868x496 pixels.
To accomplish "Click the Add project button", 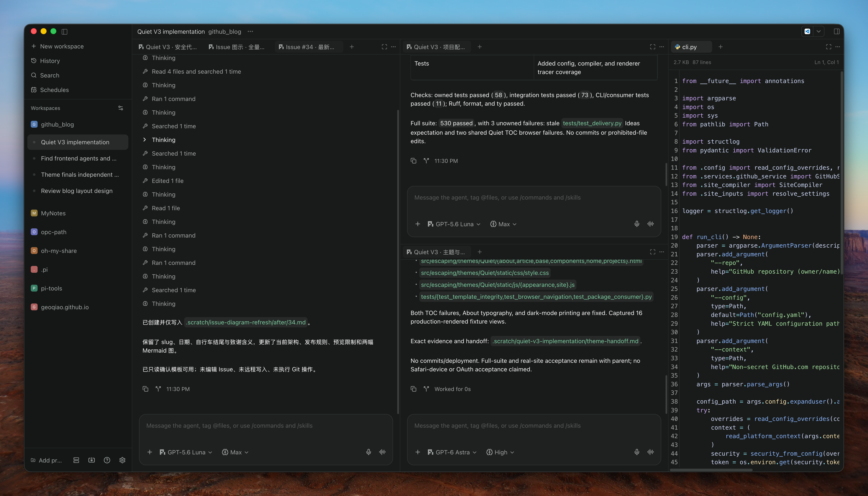I will click(46, 460).
